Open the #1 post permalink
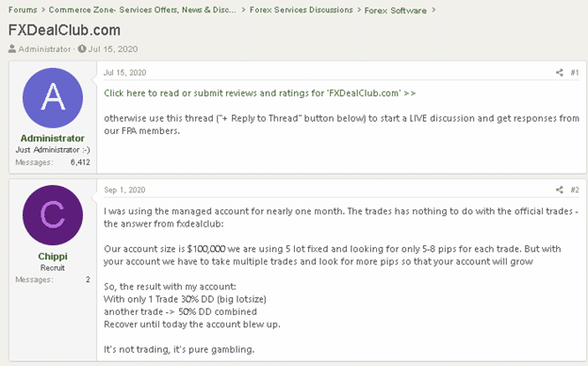The image size is (588, 366). 575,73
